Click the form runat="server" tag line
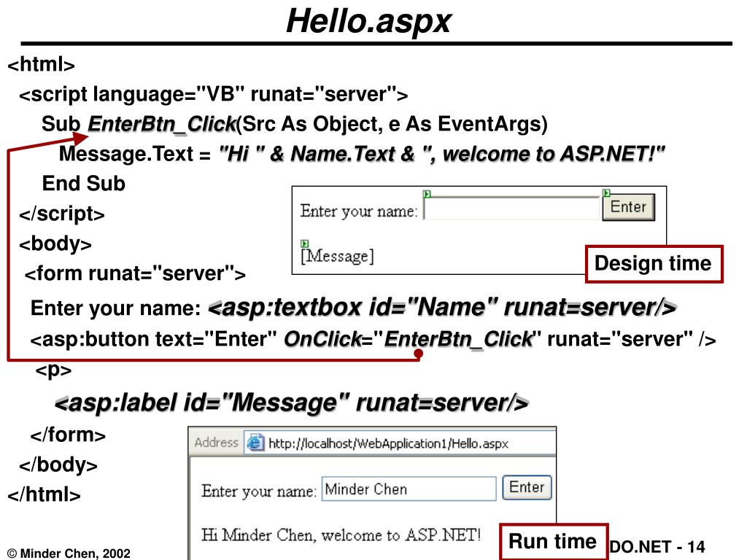The height and width of the screenshot is (560, 747). pos(135,274)
